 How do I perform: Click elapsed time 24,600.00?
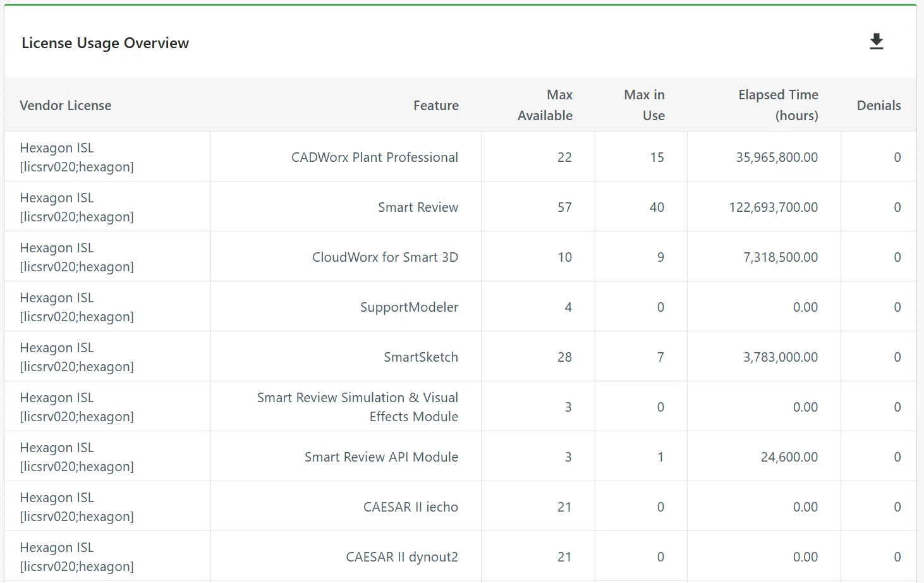[789, 457]
